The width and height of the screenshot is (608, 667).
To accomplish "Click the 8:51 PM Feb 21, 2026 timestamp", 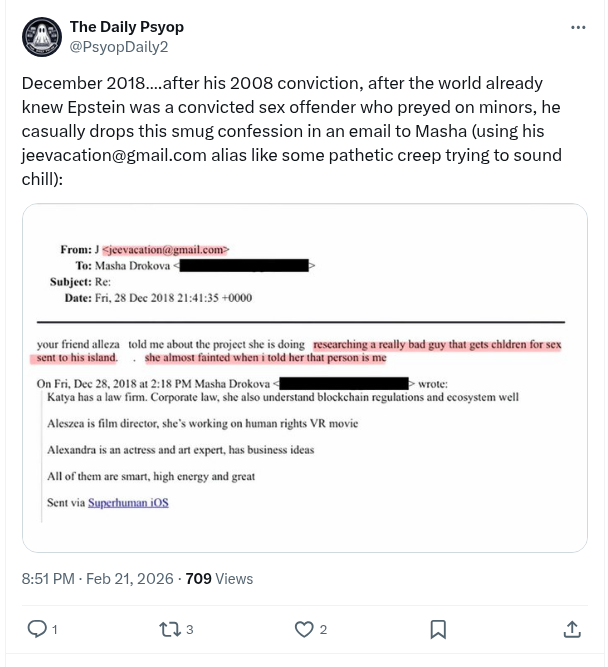I will (99, 578).
